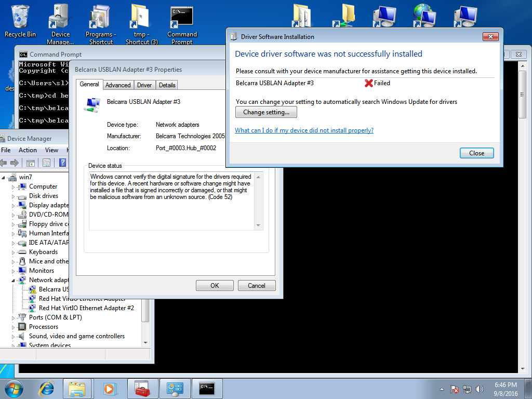Viewport: 532px width, 399px height.
Task: Select the Human Interface Devices tree icon
Action: tap(22, 233)
